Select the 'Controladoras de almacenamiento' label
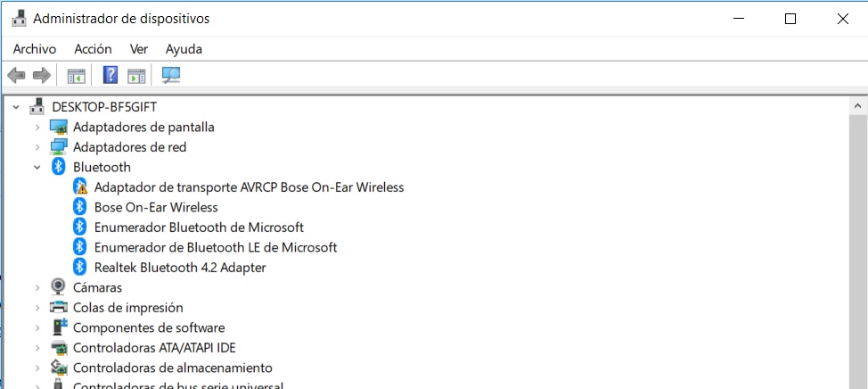The image size is (868, 389). (x=173, y=368)
